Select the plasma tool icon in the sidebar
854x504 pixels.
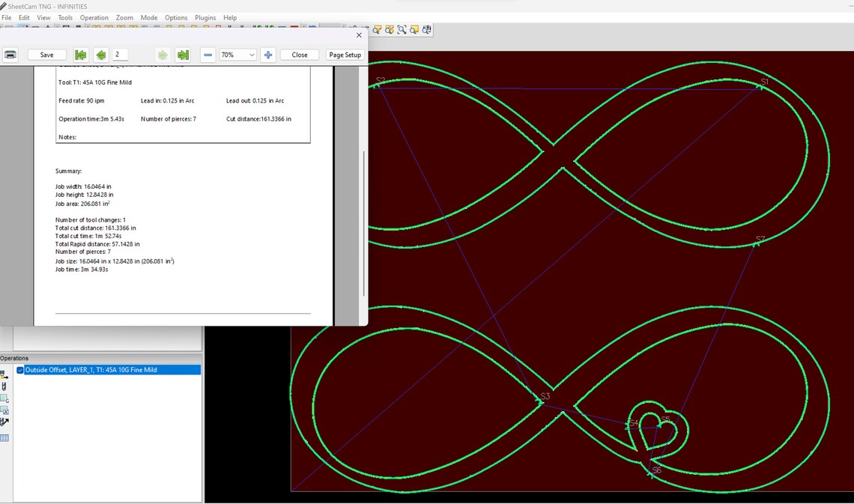[4, 388]
